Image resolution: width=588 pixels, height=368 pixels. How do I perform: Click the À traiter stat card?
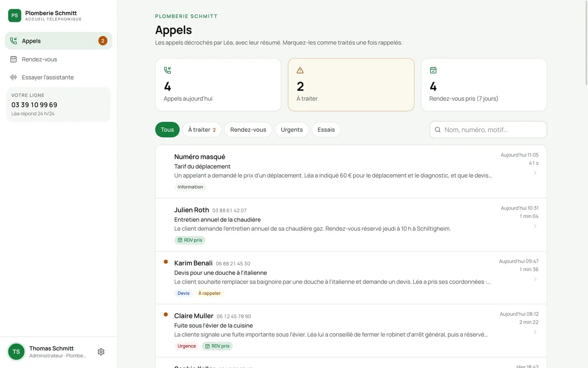coord(351,85)
